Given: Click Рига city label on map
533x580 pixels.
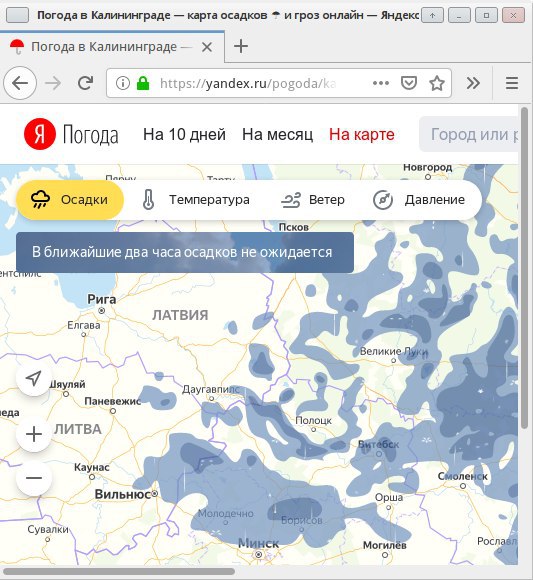Looking at the screenshot, I should 102,299.
